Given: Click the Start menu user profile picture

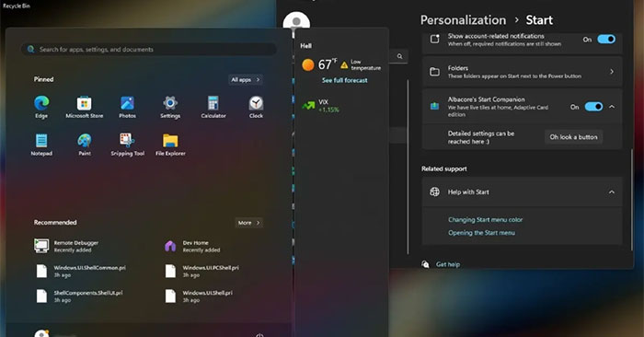Looking at the screenshot, I should (x=41, y=333).
